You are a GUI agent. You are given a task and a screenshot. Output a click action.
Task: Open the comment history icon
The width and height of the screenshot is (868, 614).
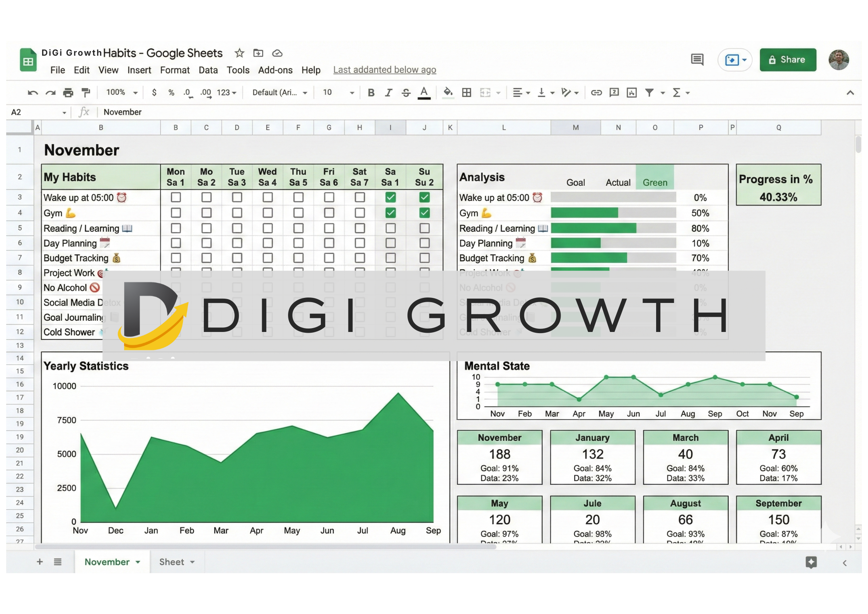[x=697, y=60]
